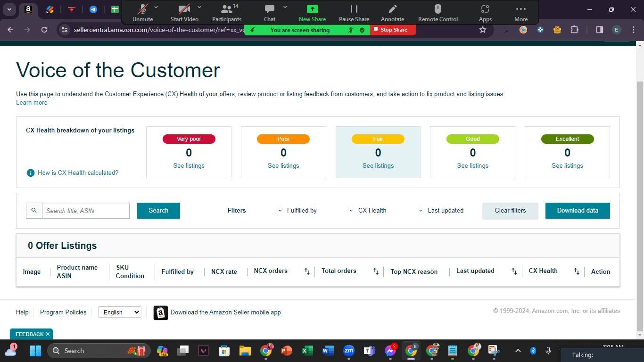See listings under Poor
This screenshot has width=644, height=362.
click(283, 166)
